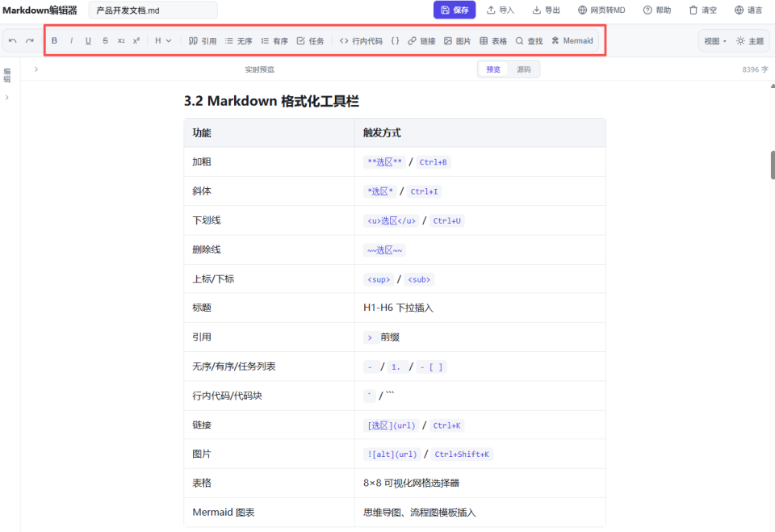This screenshot has width=775, height=532.
Task: Switch to the 源码 source tab
Action: coord(524,69)
